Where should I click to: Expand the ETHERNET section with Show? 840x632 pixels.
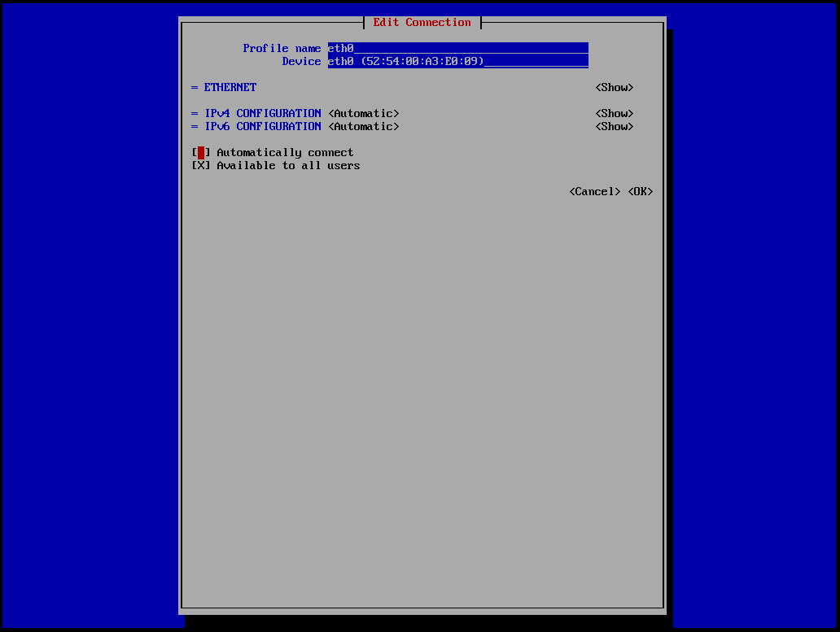point(614,87)
